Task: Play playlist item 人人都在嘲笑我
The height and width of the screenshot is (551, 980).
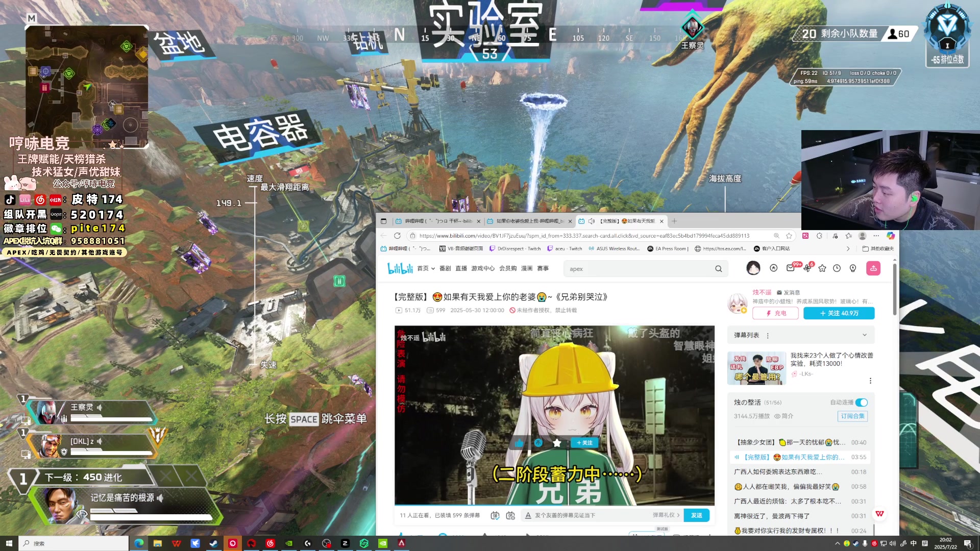Action: coord(800,487)
